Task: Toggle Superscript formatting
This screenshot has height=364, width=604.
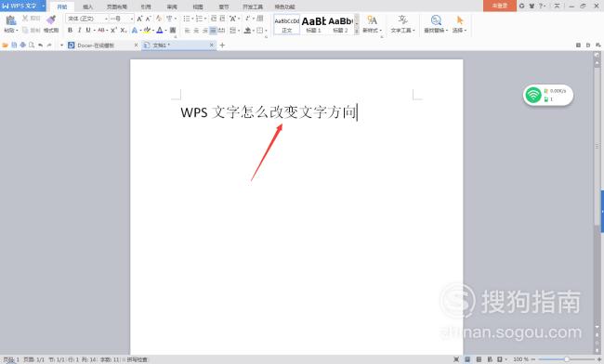Action: click(x=113, y=30)
